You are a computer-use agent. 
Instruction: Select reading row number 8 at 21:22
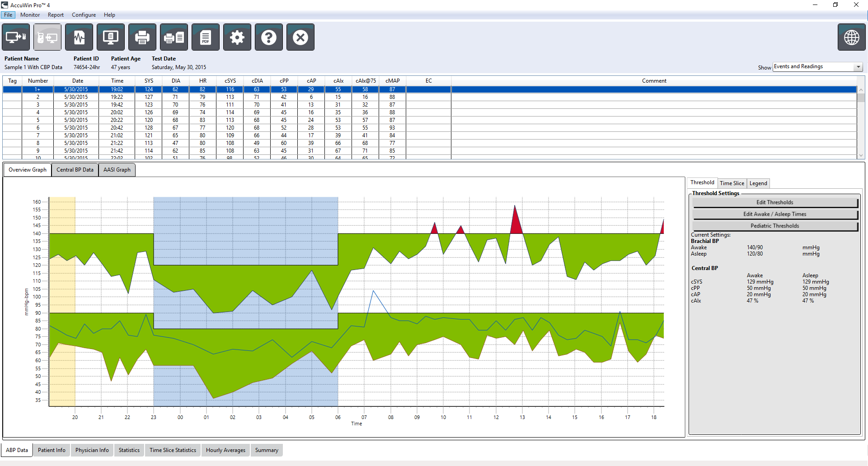click(x=430, y=143)
